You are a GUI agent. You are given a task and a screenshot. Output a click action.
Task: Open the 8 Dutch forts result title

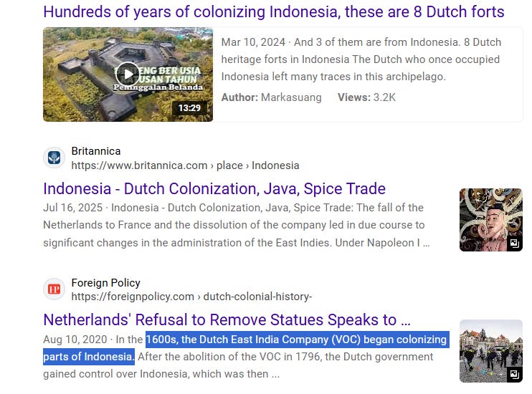click(x=274, y=12)
